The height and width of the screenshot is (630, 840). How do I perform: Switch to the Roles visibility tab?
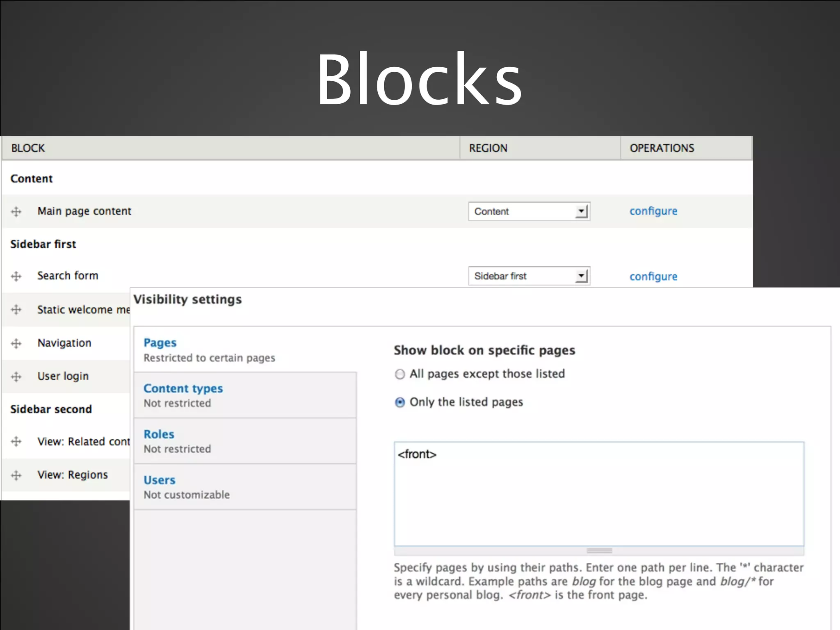245,441
